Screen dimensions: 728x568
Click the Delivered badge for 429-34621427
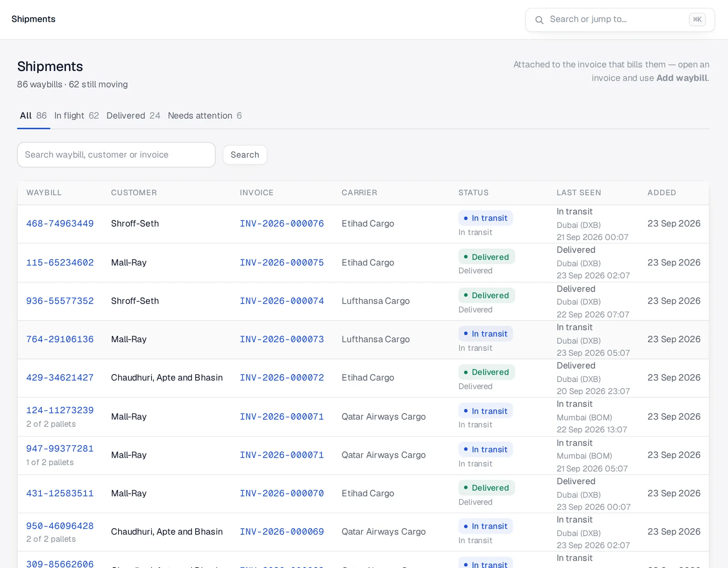coord(486,372)
